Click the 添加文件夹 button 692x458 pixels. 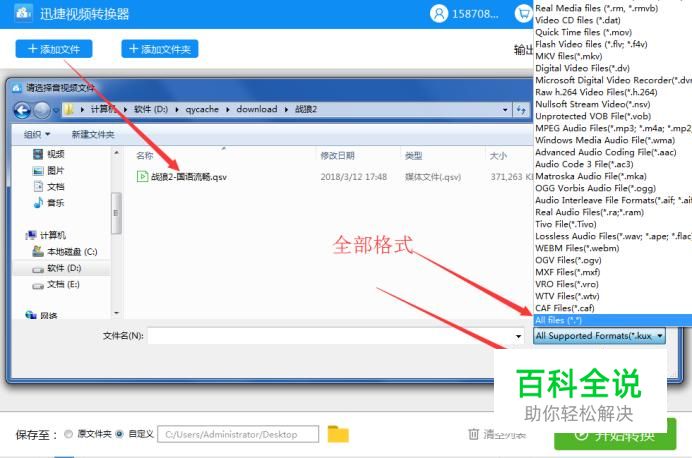pyautogui.click(x=160, y=49)
